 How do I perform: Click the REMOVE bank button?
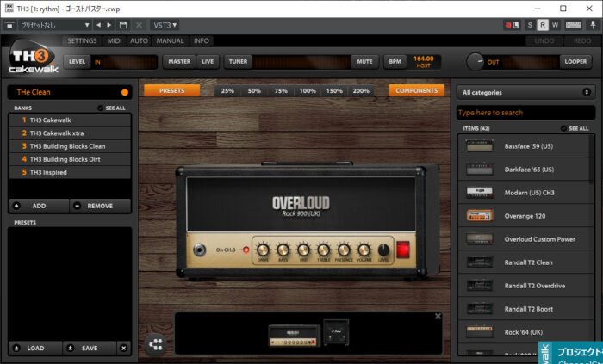click(100, 206)
